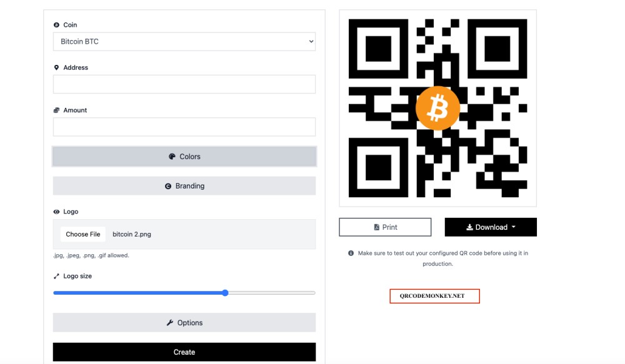625x364 pixels.
Task: Click the coin icon beside Coin label
Action: (x=56, y=25)
